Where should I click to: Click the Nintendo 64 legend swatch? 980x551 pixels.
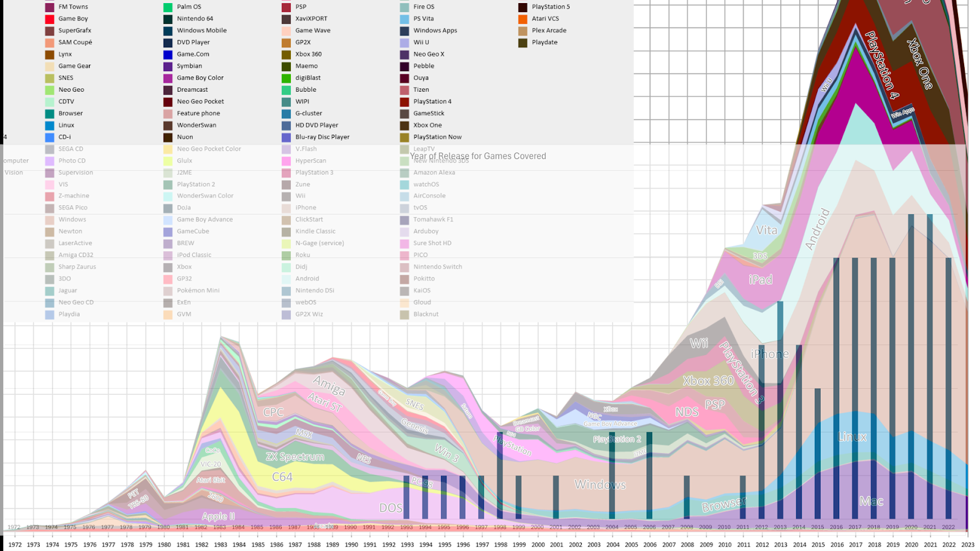point(168,19)
